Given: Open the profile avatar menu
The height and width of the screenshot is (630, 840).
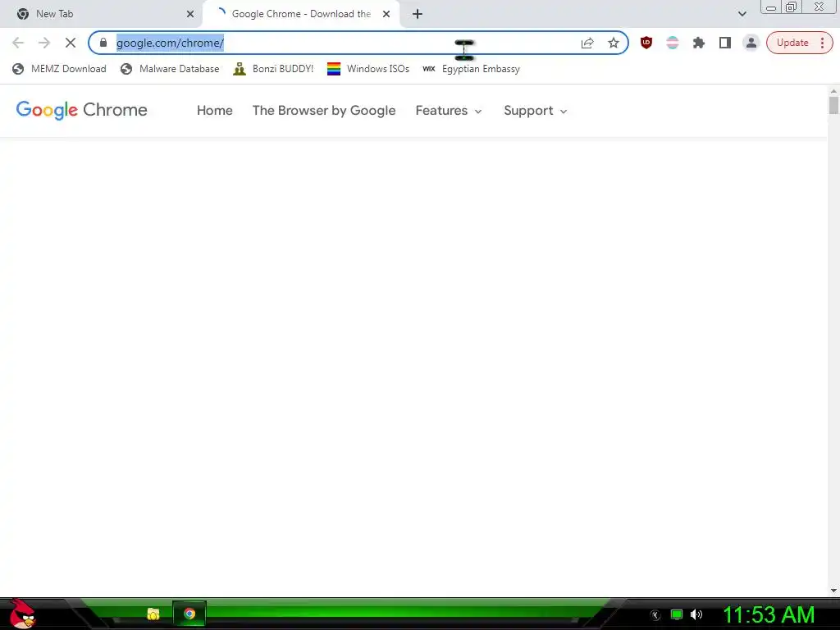Looking at the screenshot, I should [x=751, y=43].
